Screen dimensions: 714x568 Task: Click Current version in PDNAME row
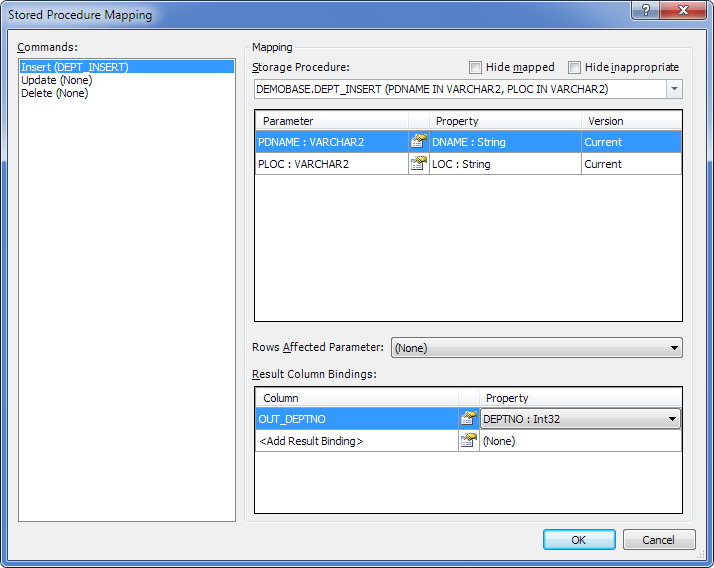tap(632, 142)
